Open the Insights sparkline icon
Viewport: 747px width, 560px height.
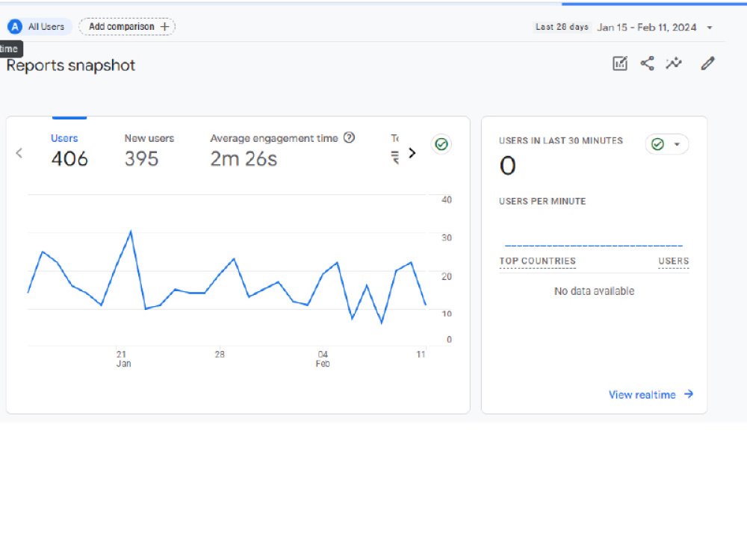coord(674,63)
